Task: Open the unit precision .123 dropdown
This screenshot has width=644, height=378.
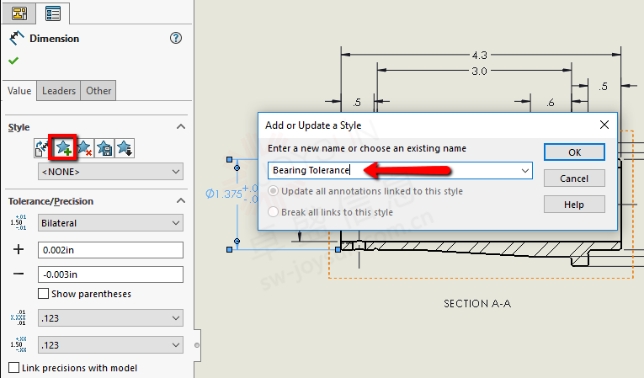Action: point(110,318)
